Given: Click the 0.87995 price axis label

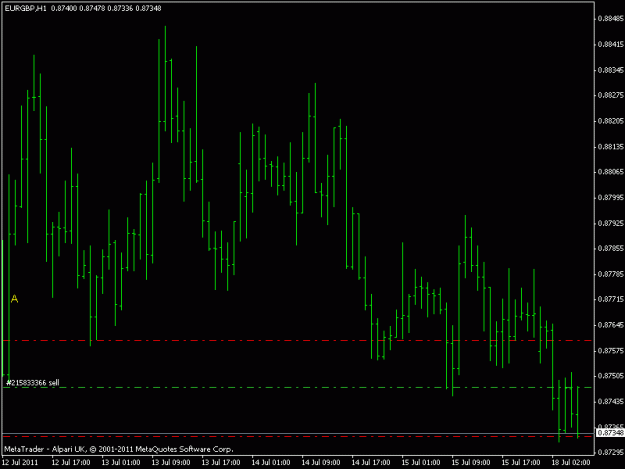Looking at the screenshot, I should [x=611, y=198].
